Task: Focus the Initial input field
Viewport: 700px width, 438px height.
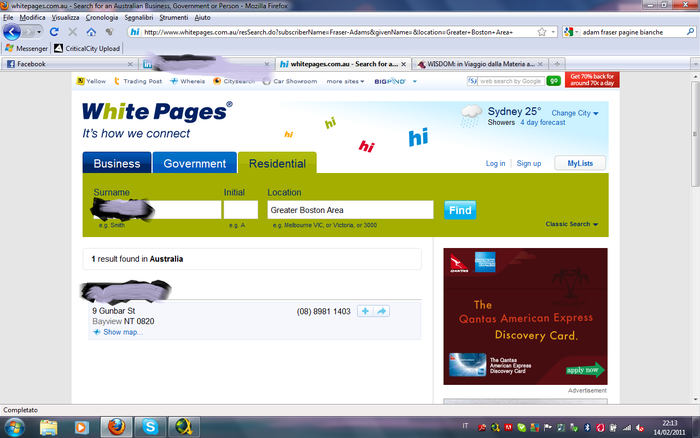Action: (x=241, y=210)
